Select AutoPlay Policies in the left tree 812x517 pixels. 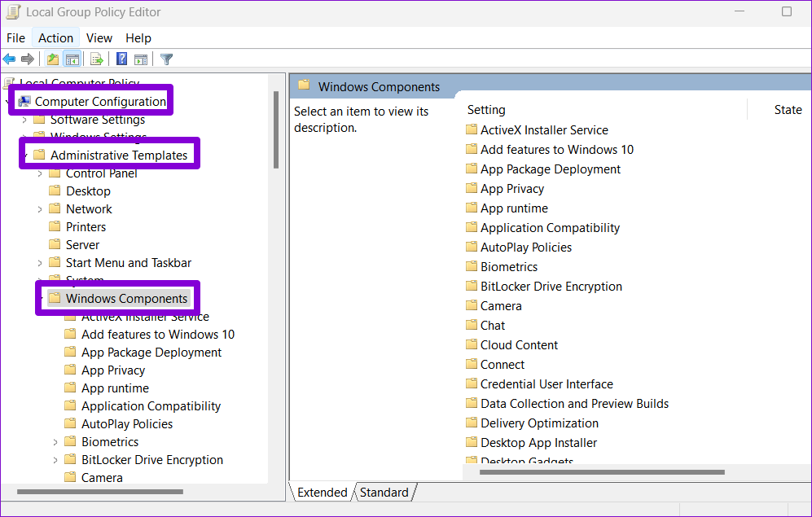tap(127, 424)
